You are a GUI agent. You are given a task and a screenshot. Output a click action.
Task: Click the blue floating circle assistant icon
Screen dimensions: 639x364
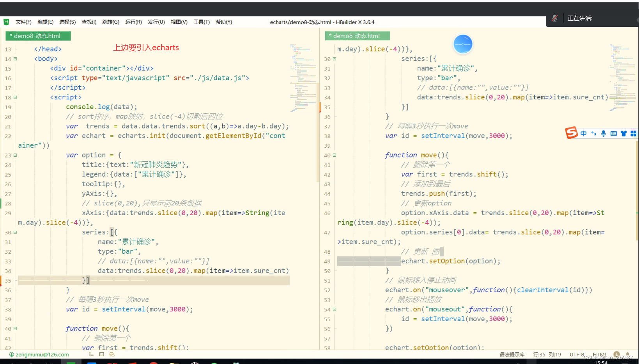tap(463, 44)
